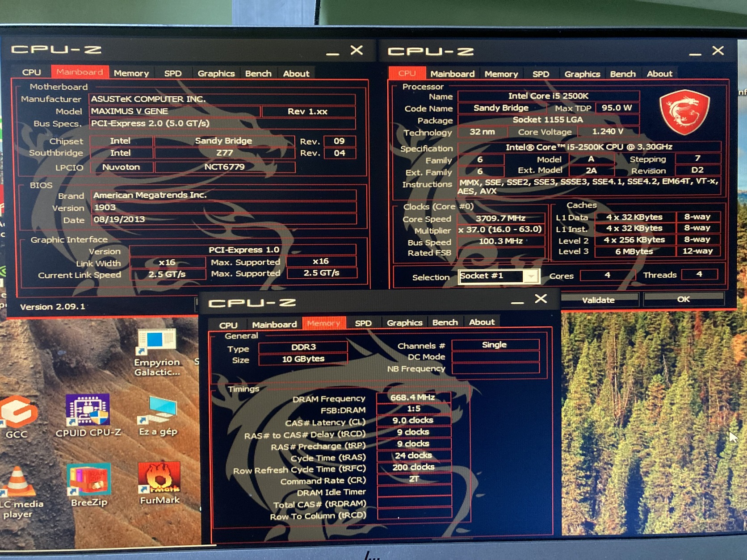The height and width of the screenshot is (560, 747).
Task: Click the BIOS brand 'American Megatrends Inc.'
Action: click(x=224, y=195)
